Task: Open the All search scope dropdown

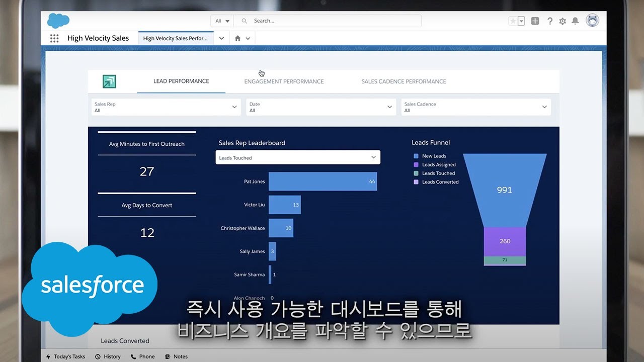Action: (x=222, y=21)
